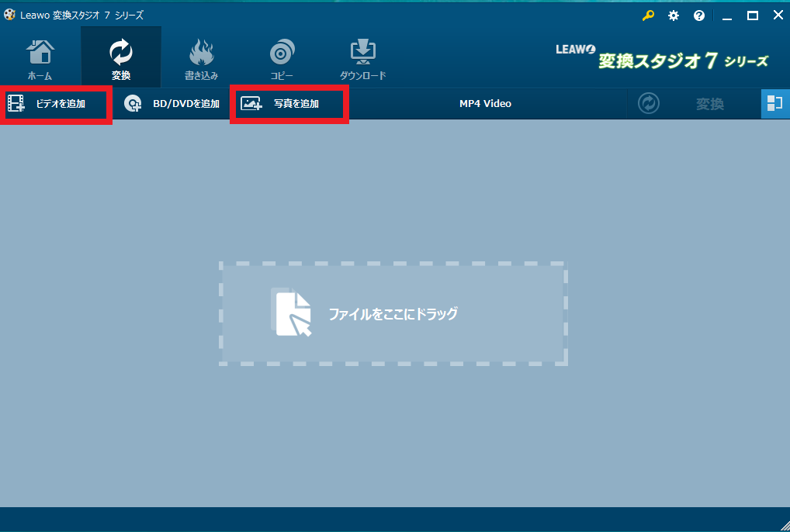
Task: Open the Home (ホーム) tab
Action: (x=40, y=59)
